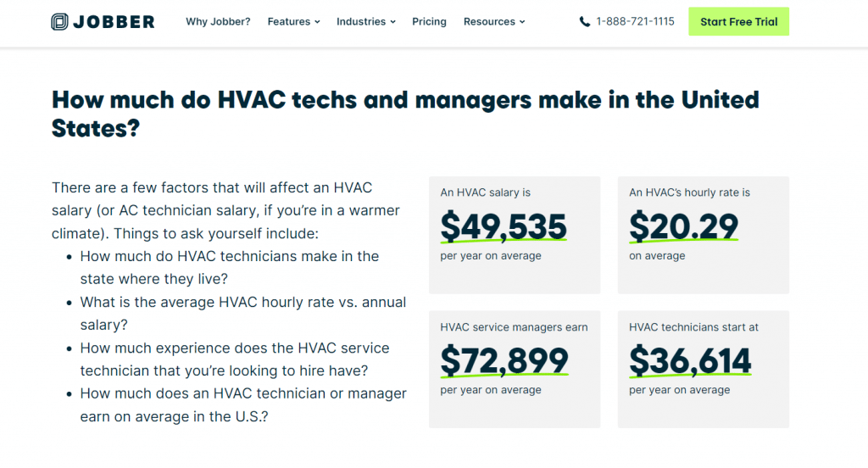Click the bullet about HVAC service technician experience
This screenshot has width=868, height=468.
click(235, 359)
